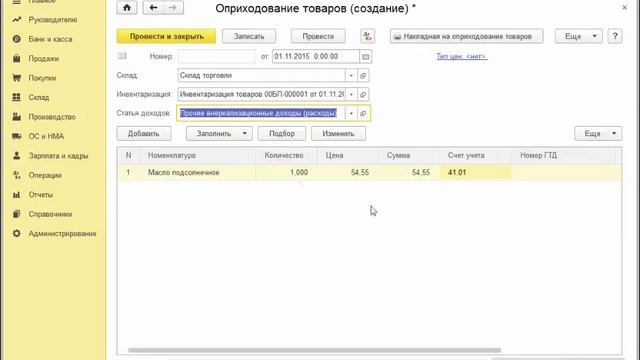
Task: Open Зарплата и кадры section
Action: pos(58,156)
